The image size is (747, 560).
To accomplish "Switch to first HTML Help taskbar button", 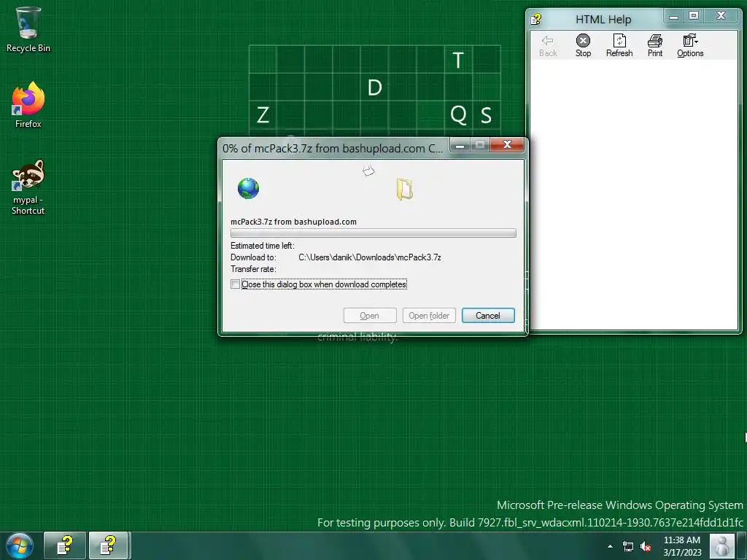I will pyautogui.click(x=65, y=545).
